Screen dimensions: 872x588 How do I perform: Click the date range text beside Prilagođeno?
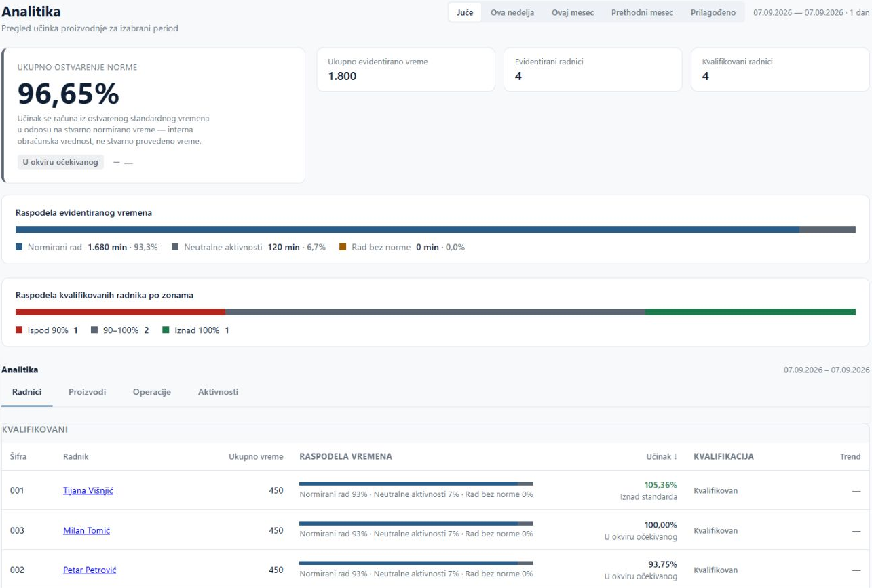pyautogui.click(x=812, y=12)
